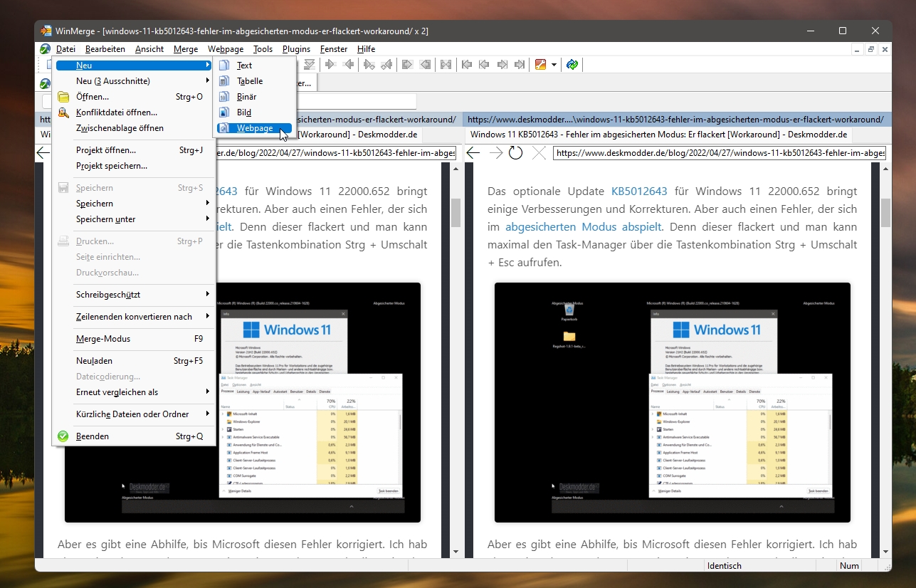Click Projekt speichern... menu entry
The height and width of the screenshot is (588, 916).
[x=134, y=166]
